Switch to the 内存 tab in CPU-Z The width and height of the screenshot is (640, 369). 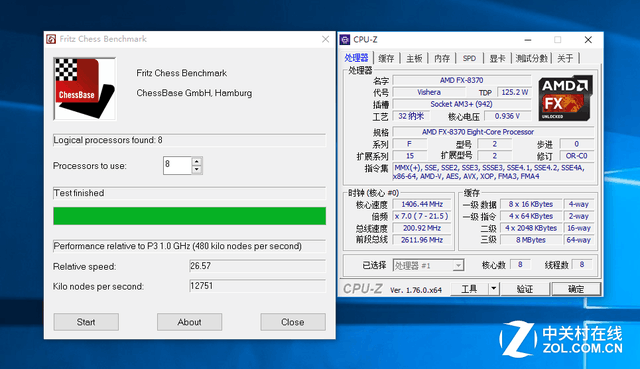tap(442, 58)
